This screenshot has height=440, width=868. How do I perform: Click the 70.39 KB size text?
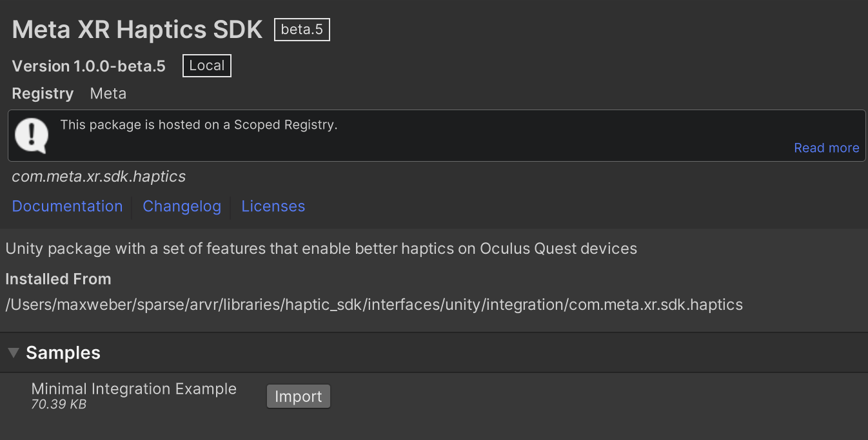tap(59, 405)
